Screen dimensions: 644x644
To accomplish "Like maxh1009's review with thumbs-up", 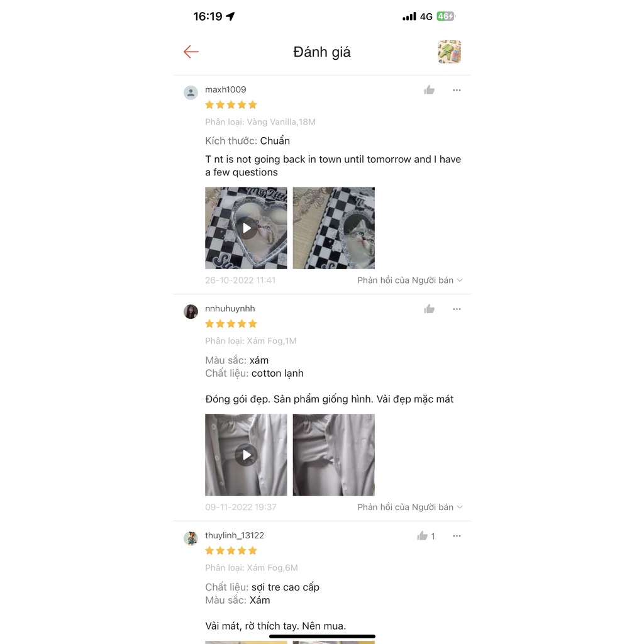I will [x=429, y=90].
